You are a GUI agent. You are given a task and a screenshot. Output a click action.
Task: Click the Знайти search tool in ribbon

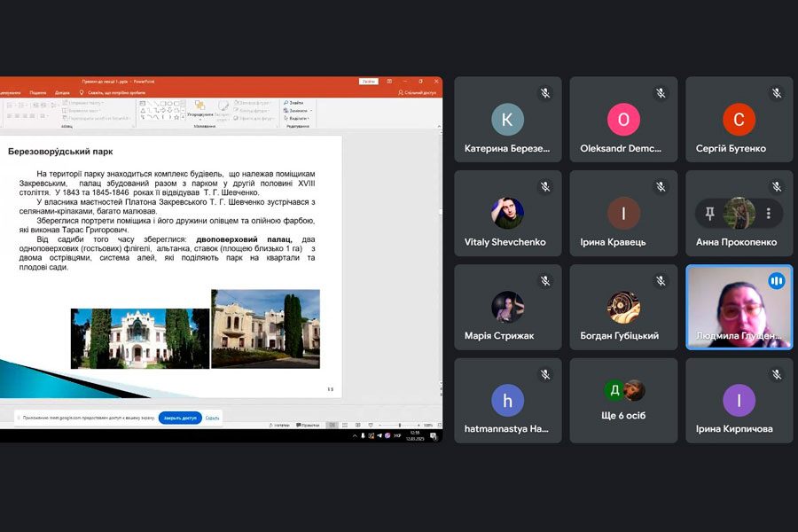point(294,103)
